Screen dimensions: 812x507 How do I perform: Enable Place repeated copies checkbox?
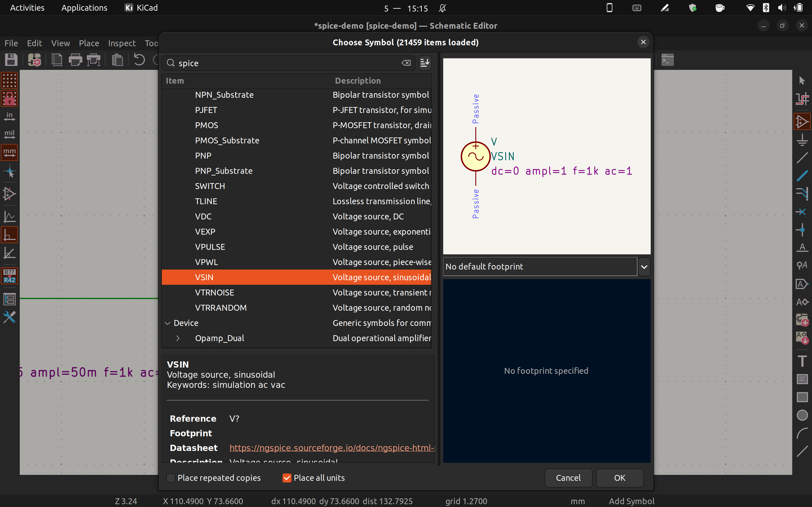pyautogui.click(x=171, y=478)
